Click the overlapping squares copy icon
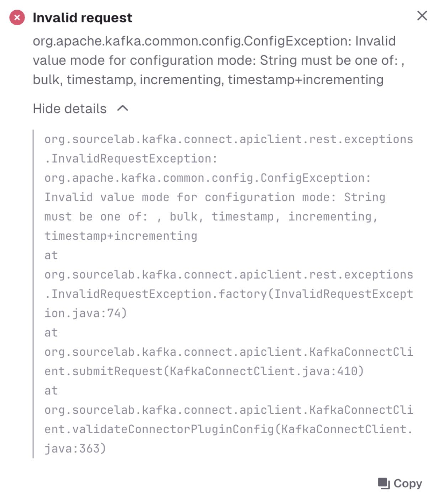Image resolution: width=439 pixels, height=504 pixels. [x=384, y=483]
